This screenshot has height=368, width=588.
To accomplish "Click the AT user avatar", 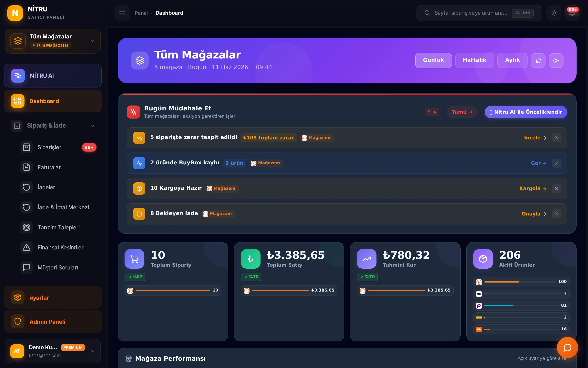I will (x=17, y=351).
